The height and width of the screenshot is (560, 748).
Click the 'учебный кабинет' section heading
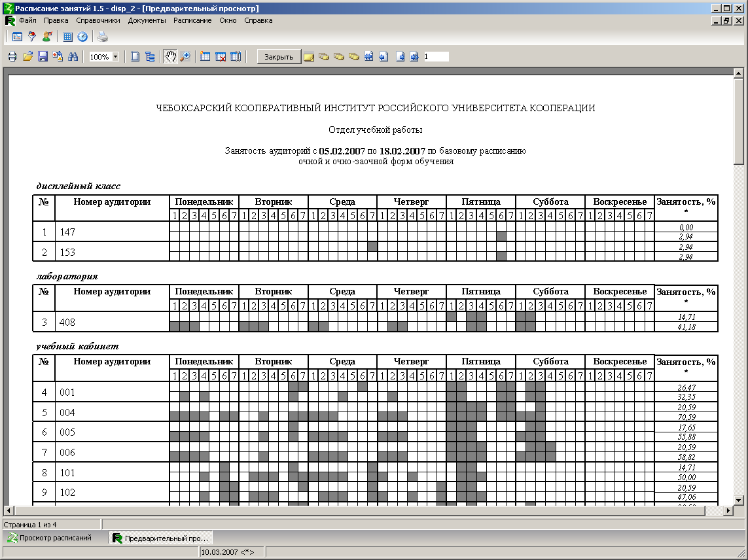click(x=77, y=346)
